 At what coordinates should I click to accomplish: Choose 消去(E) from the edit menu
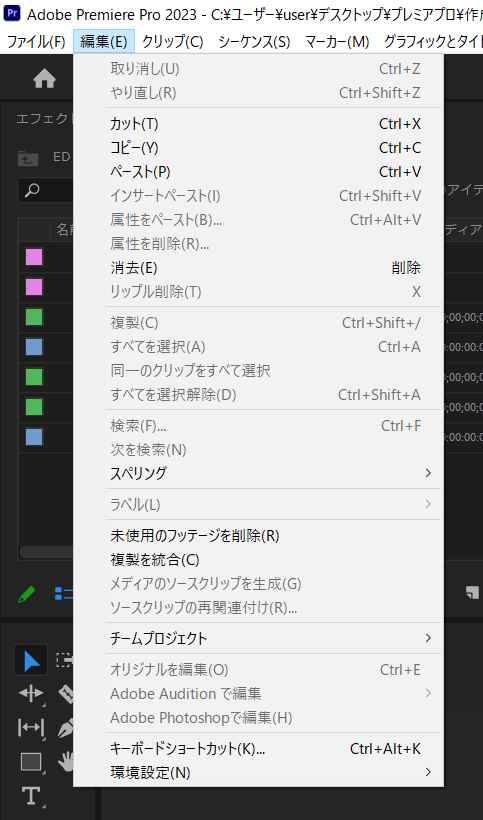pos(259,268)
